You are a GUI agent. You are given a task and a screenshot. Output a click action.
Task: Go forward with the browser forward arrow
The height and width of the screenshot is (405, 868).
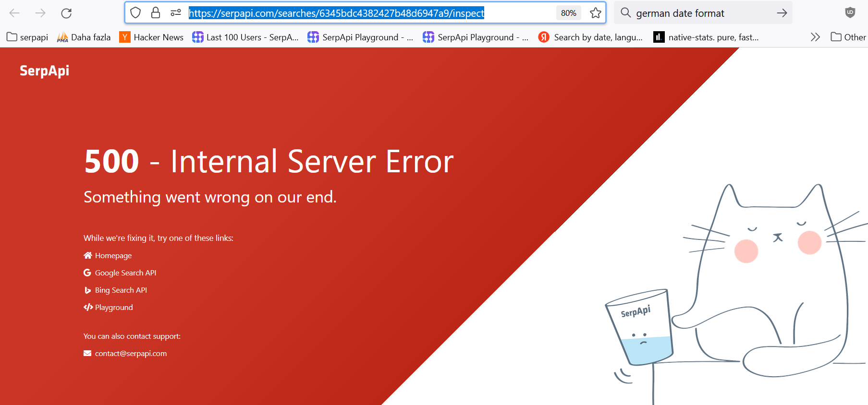click(x=40, y=13)
